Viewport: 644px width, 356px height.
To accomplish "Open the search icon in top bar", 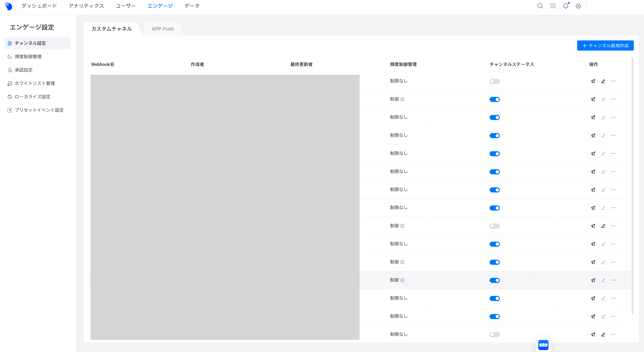I will [x=540, y=6].
